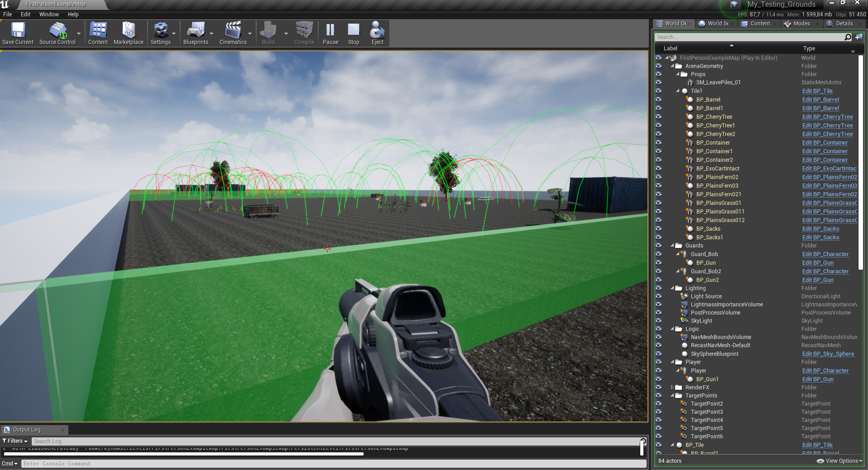Image resolution: width=868 pixels, height=470 pixels.
Task: Click the Edit BP_Tile link for Tile1
Action: (x=817, y=91)
